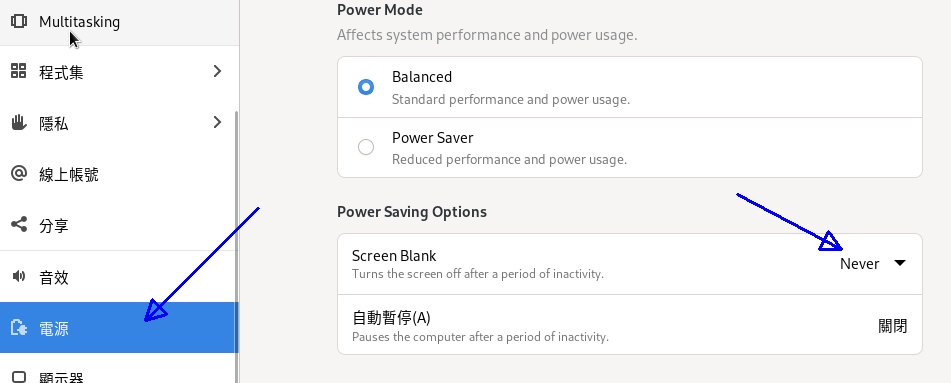Choose the Power Saver option row
951x383 pixels.
pos(630,147)
